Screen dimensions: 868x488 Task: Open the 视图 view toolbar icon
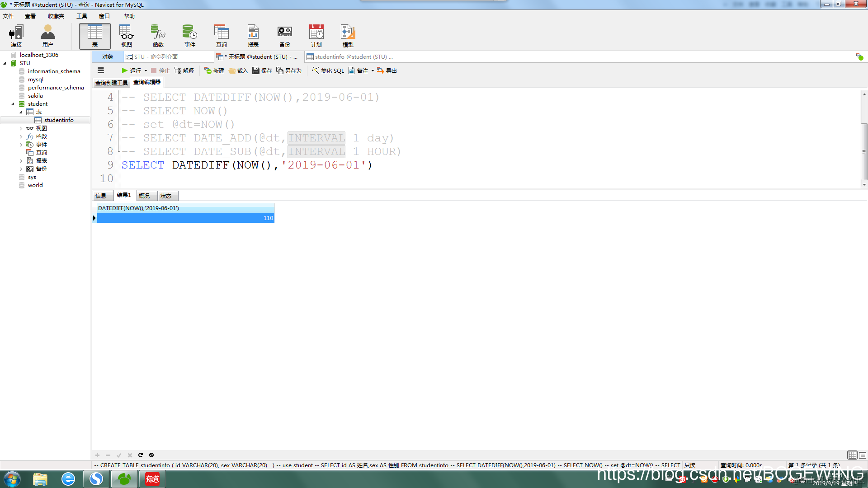127,36
